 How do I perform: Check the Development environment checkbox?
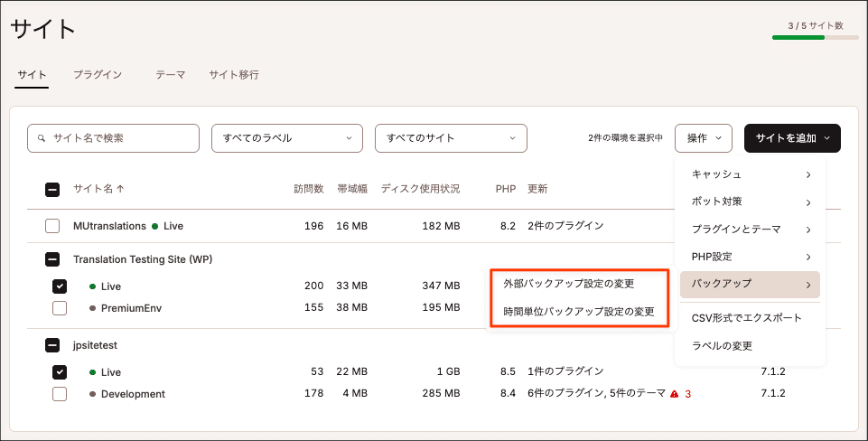click(x=60, y=394)
